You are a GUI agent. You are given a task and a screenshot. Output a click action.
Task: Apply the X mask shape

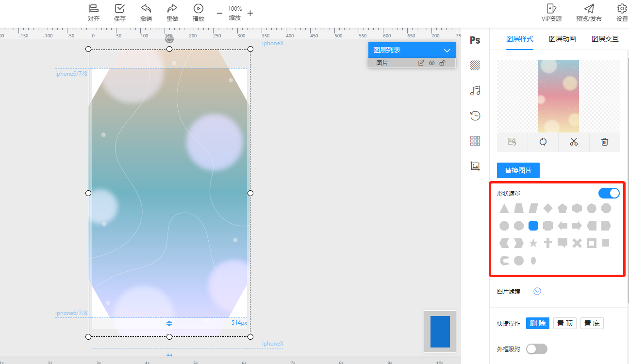(x=577, y=243)
